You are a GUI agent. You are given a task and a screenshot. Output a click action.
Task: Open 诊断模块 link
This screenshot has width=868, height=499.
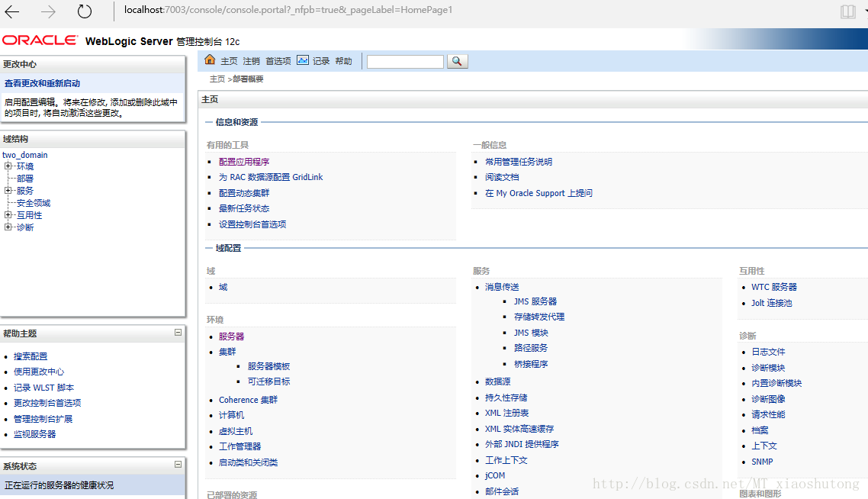click(768, 368)
